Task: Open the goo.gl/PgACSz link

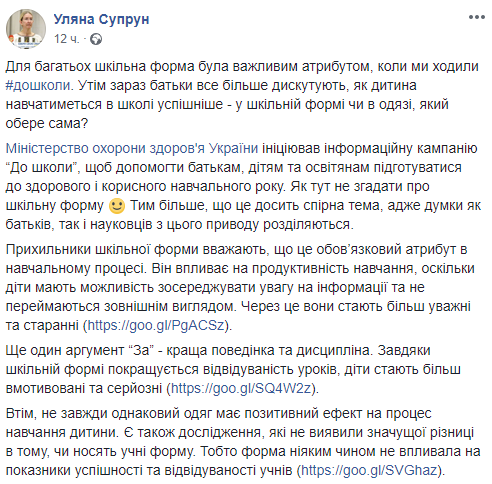Action: (156, 325)
